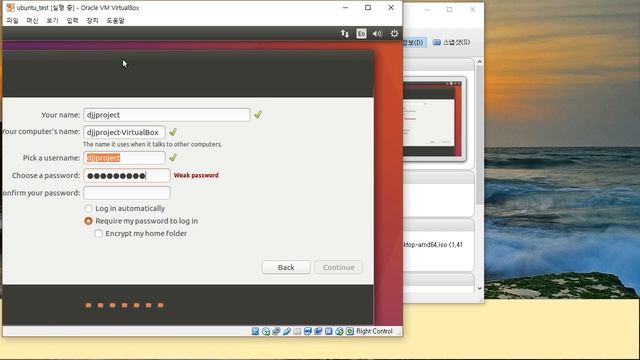Click the computer's name input field

pyautogui.click(x=124, y=132)
